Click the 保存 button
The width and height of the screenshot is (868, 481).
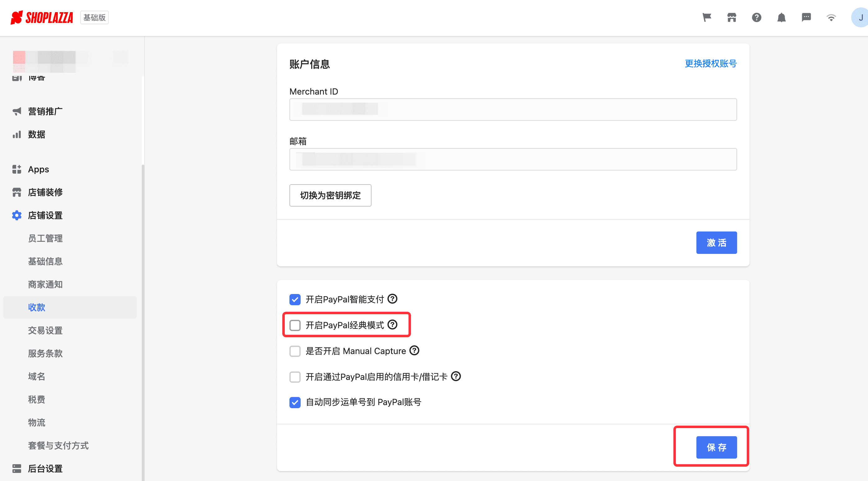click(x=716, y=447)
